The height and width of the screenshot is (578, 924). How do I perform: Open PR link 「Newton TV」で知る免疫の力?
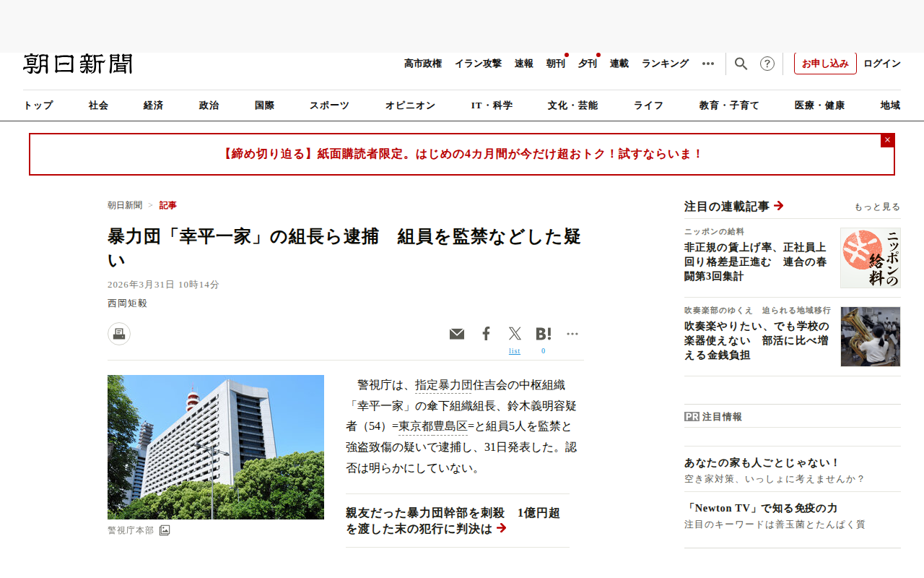(761, 509)
